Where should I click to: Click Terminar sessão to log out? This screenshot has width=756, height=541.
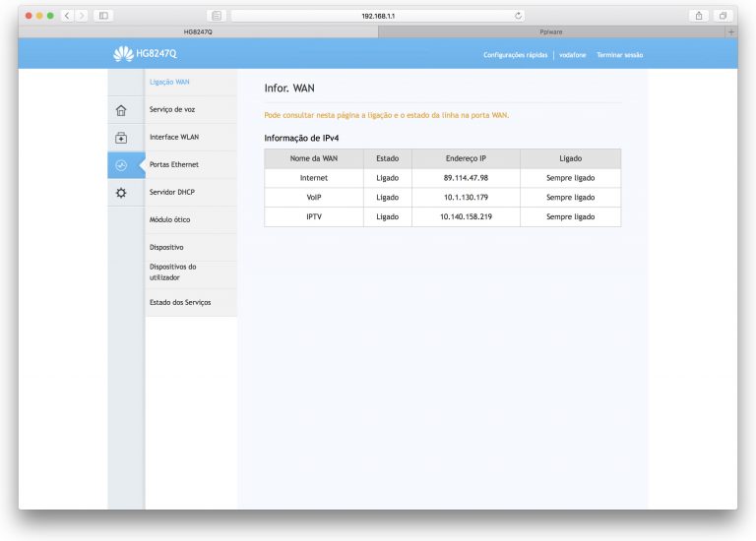pyautogui.click(x=619, y=55)
